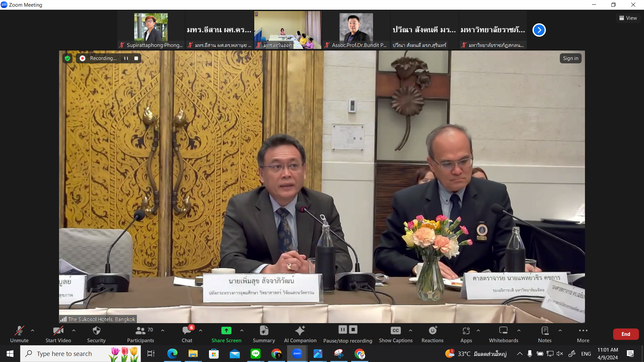The width and height of the screenshot is (644, 362).
Task: Open the Chat panel
Action: pyautogui.click(x=187, y=334)
